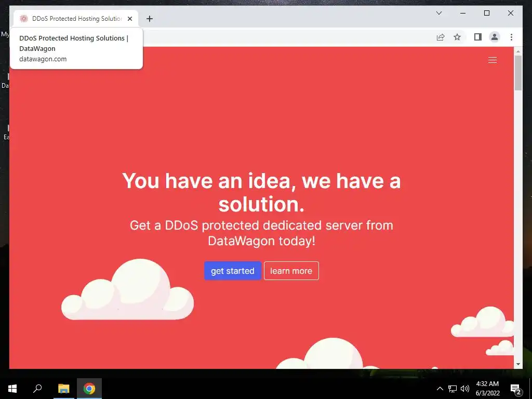Close the DDoS Protected Hosting Solutions tab

tap(129, 19)
